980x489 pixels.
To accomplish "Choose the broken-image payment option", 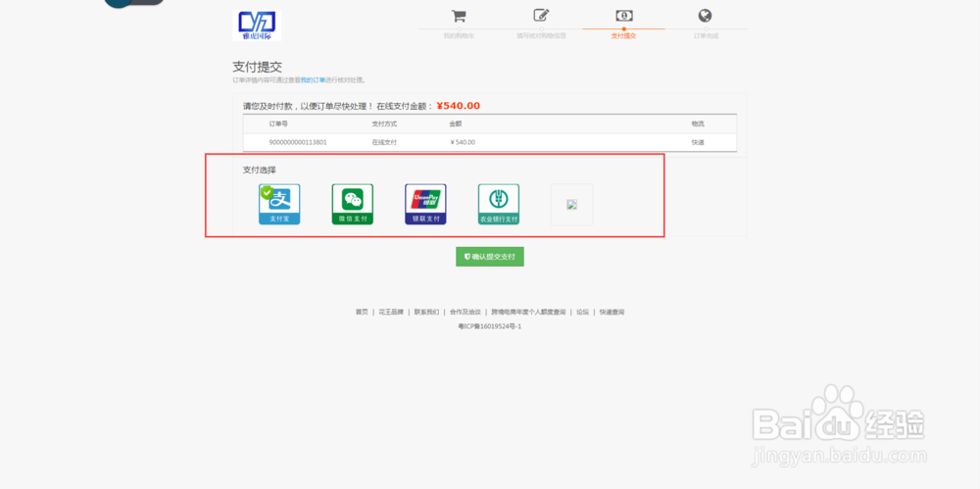I will pos(571,205).
